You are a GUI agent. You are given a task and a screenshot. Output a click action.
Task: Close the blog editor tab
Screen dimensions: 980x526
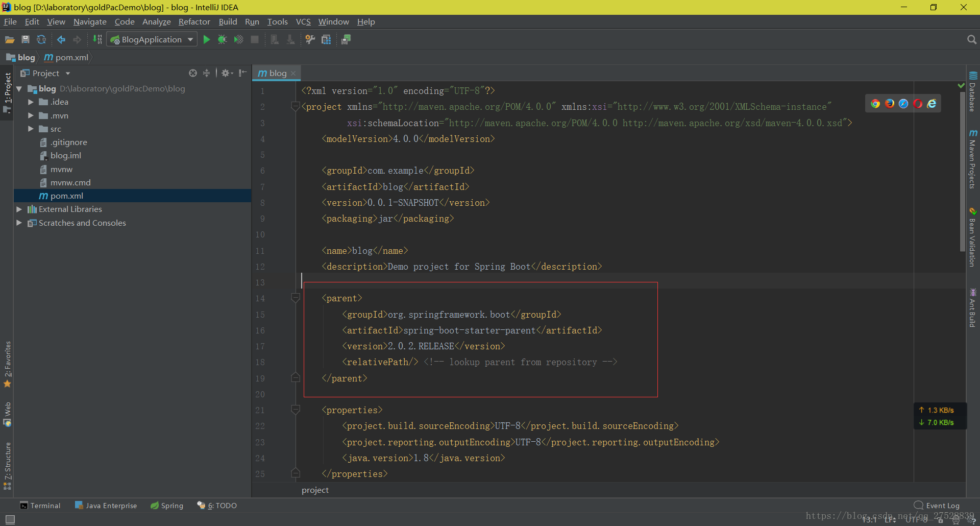point(293,74)
